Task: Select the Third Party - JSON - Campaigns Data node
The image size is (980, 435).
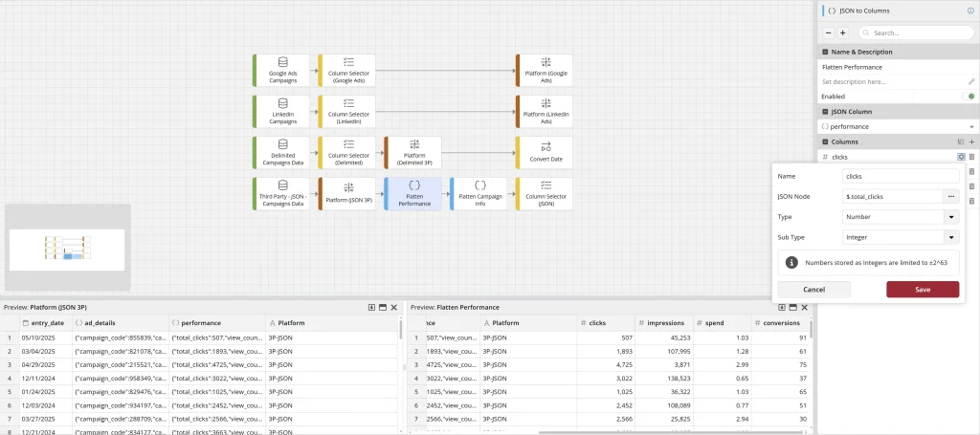Action: (x=281, y=193)
